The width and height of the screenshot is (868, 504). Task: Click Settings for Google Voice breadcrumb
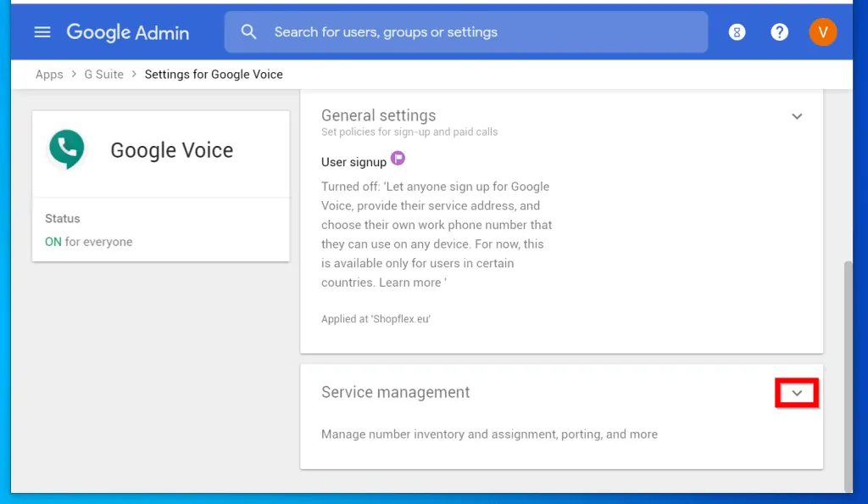click(214, 75)
